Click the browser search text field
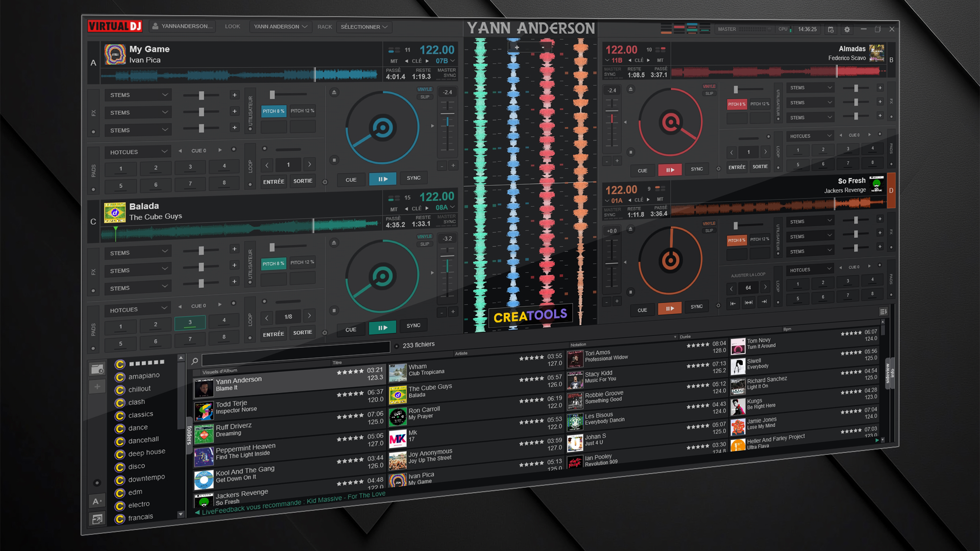Image resolution: width=980 pixels, height=551 pixels. (295, 353)
